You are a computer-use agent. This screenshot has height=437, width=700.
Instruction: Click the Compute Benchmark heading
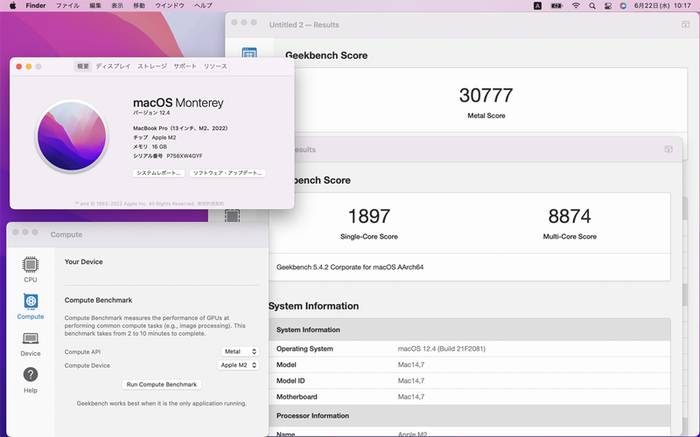[98, 300]
